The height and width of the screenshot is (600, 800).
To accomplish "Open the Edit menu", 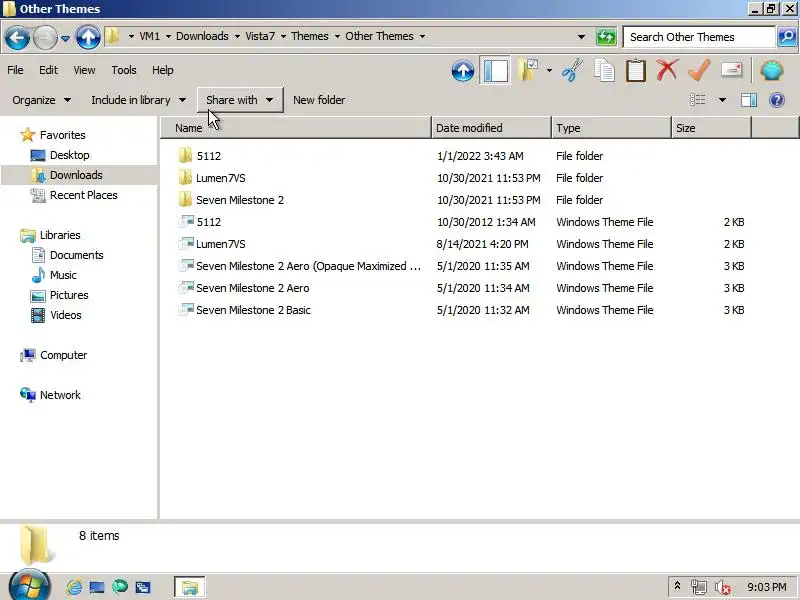I will [48, 70].
